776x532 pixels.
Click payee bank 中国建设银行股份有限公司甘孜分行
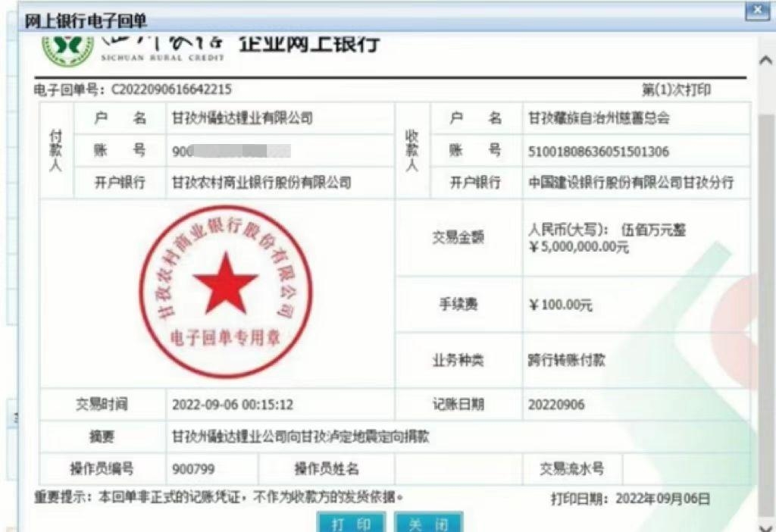[x=630, y=183]
